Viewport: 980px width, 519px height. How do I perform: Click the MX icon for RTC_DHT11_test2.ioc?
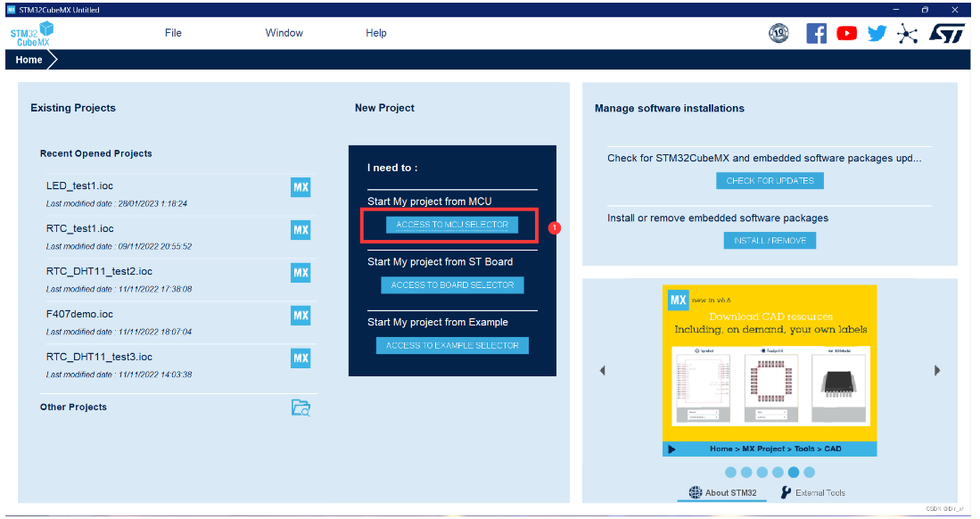pos(301,273)
